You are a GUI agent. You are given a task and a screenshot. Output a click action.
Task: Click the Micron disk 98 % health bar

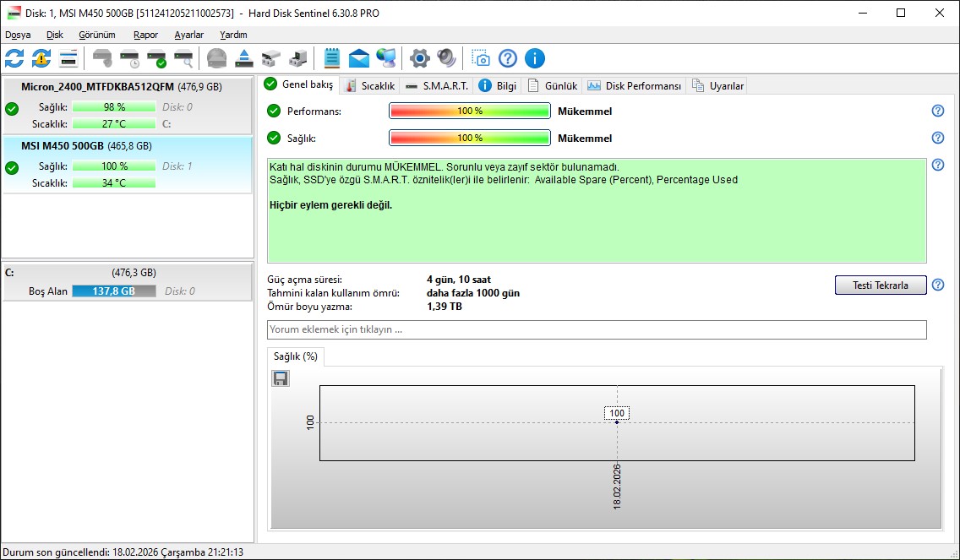point(114,107)
